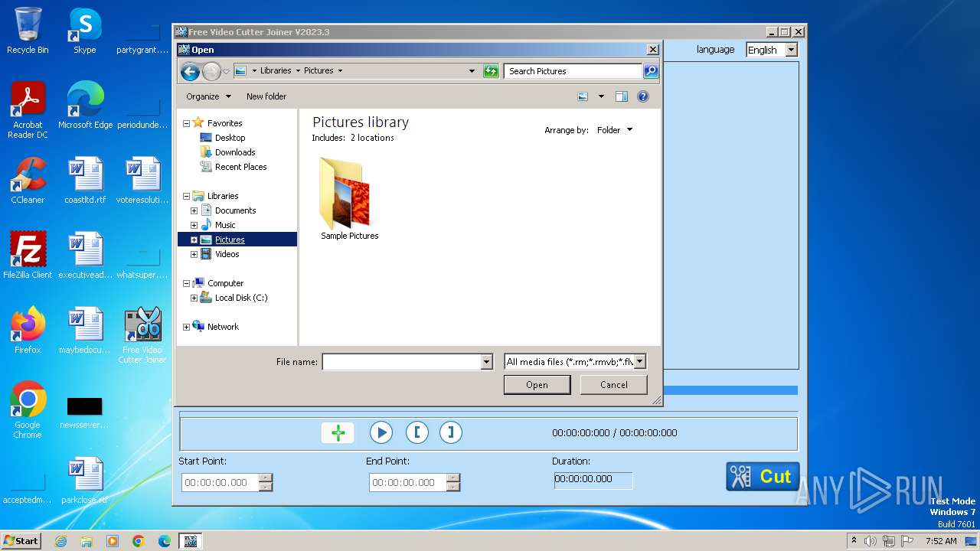Open the All media files filter
The image size is (980, 551).
[576, 362]
